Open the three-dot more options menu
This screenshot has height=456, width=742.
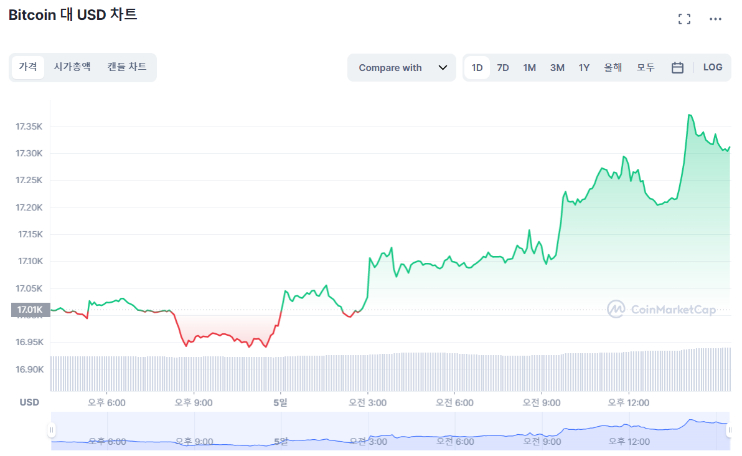tap(715, 19)
